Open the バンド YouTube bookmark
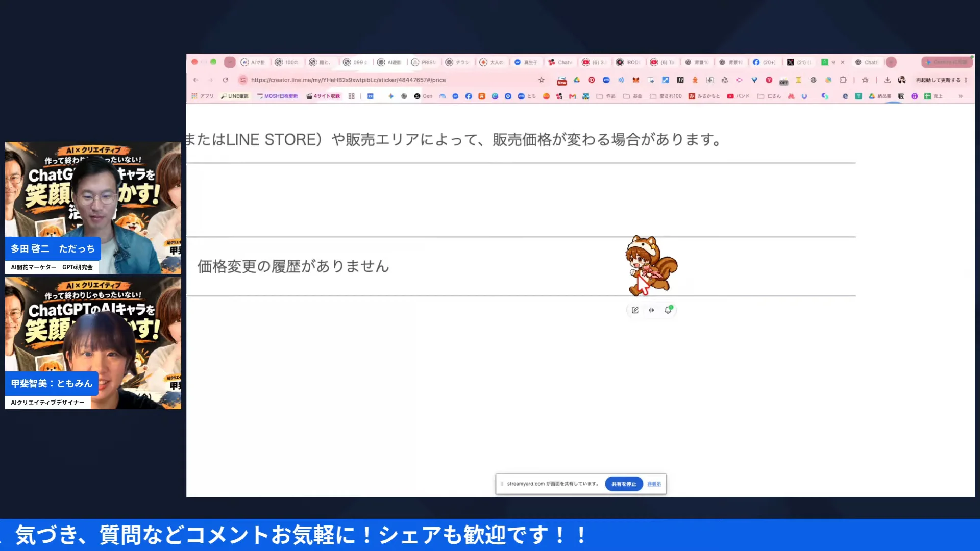The height and width of the screenshot is (551, 980). click(x=738, y=96)
